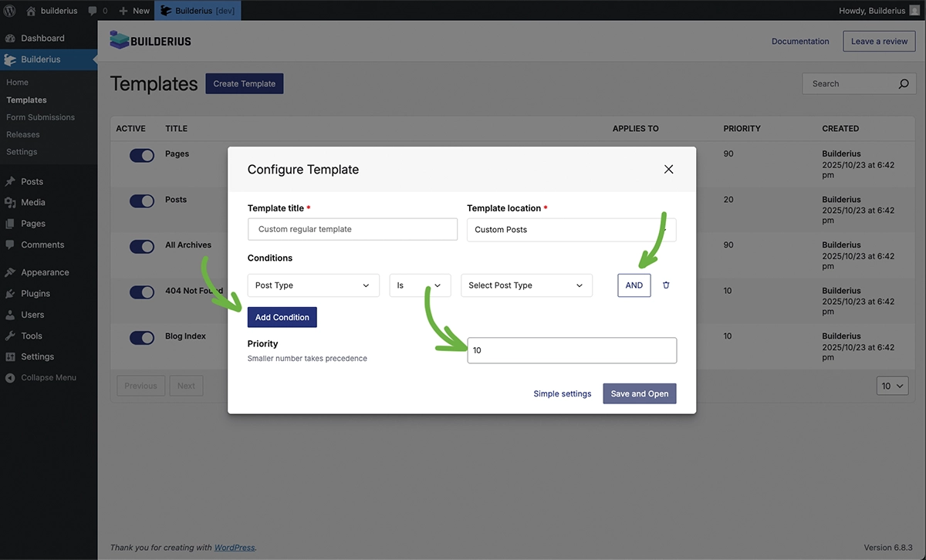Expand the Select Post Type dropdown
The width and height of the screenshot is (926, 560).
pyautogui.click(x=526, y=285)
